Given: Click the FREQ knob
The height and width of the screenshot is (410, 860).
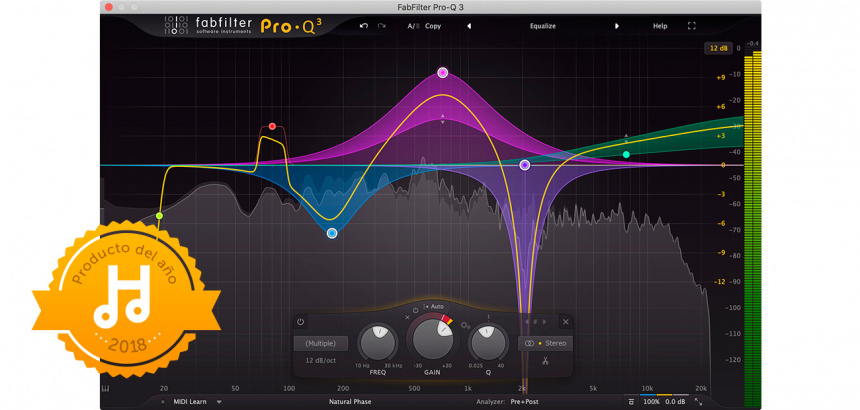Looking at the screenshot, I should [377, 343].
